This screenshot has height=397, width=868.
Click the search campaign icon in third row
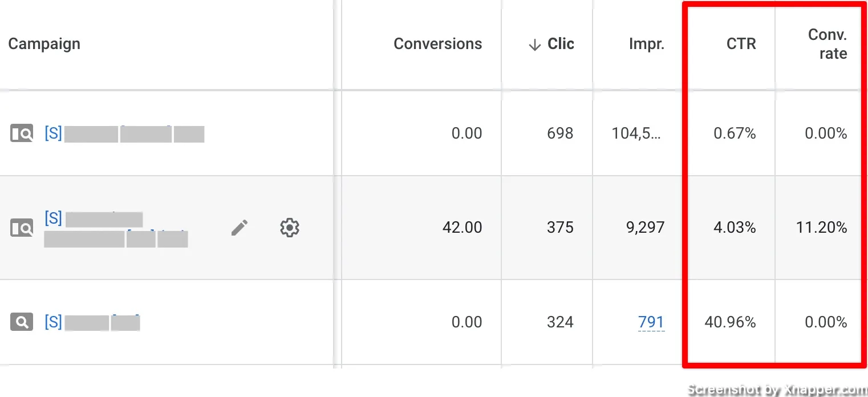tap(22, 322)
